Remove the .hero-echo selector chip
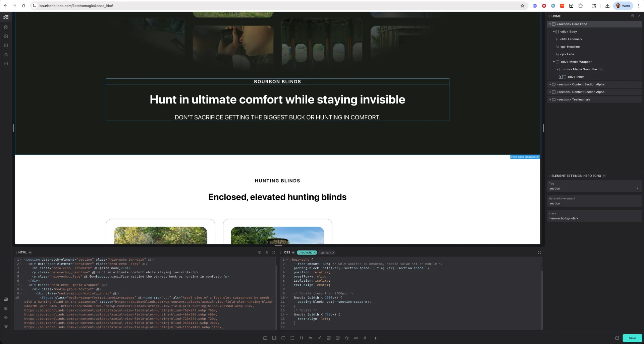This screenshot has height=344, width=644. [315, 253]
